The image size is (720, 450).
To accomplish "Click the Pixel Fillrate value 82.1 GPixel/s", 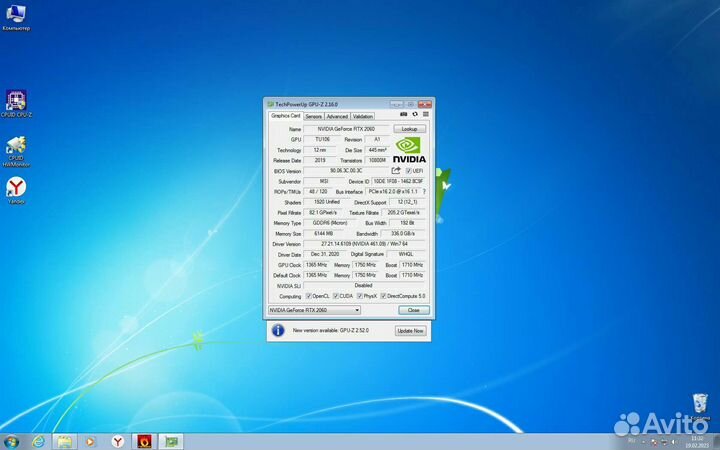I will [x=323, y=213].
